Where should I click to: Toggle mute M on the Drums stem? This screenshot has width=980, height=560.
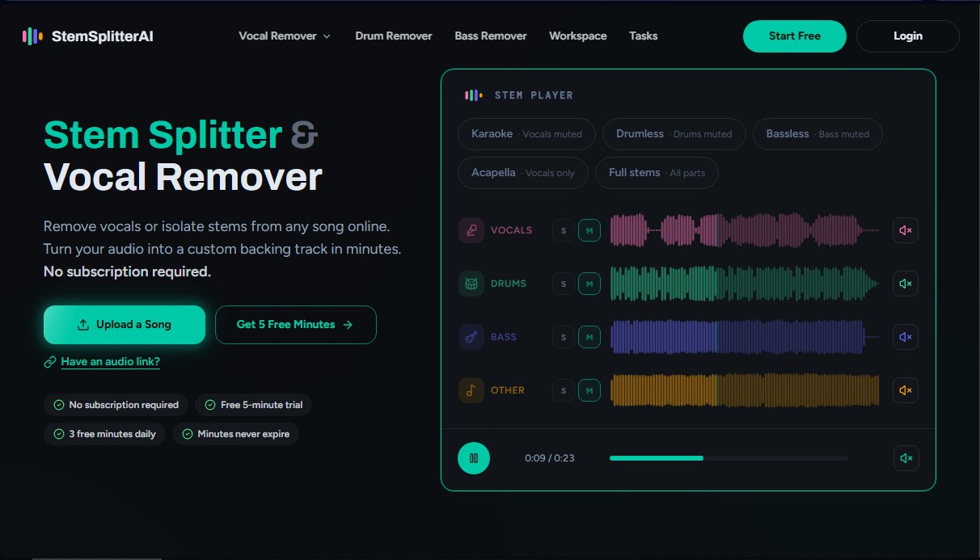point(589,284)
